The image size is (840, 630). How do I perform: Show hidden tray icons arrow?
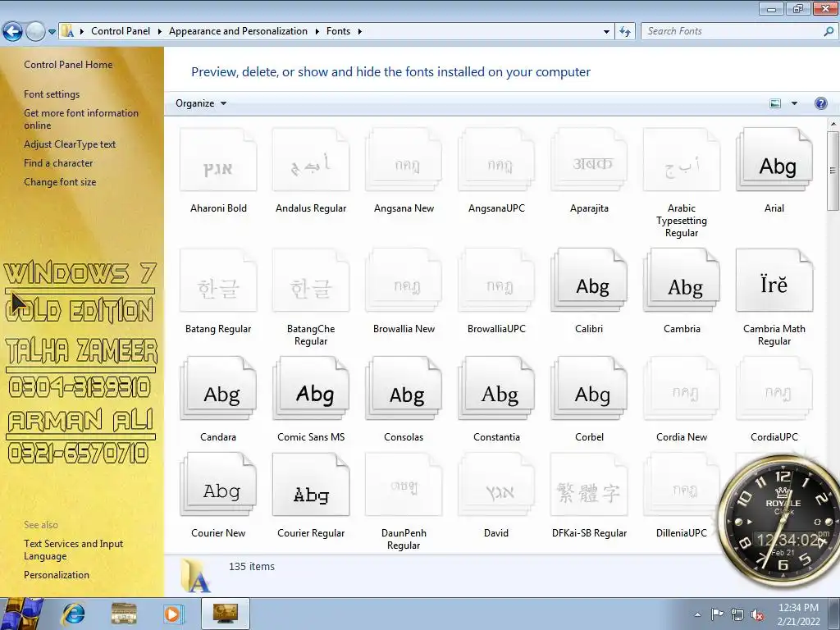click(x=697, y=614)
